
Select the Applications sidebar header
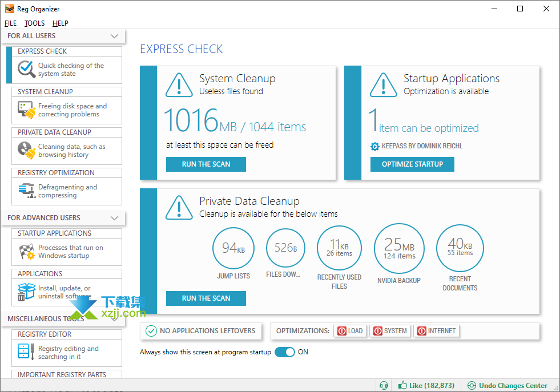[x=67, y=274]
